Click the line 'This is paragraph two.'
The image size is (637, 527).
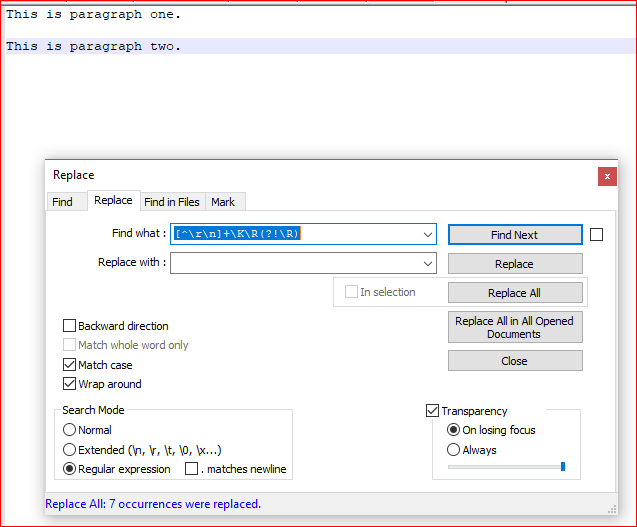click(x=93, y=46)
